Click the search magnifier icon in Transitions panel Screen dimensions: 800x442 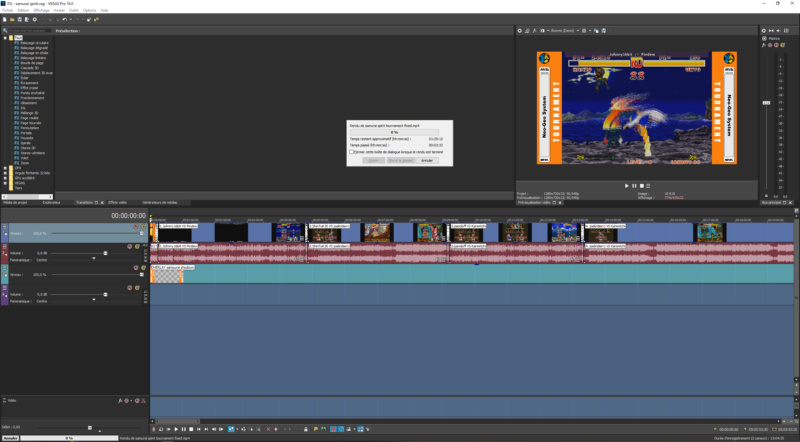5,31
